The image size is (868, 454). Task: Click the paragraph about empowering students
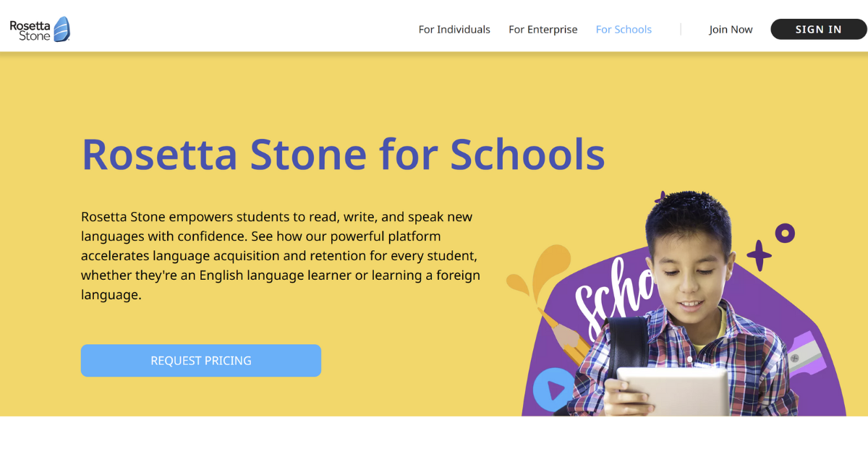(x=281, y=256)
